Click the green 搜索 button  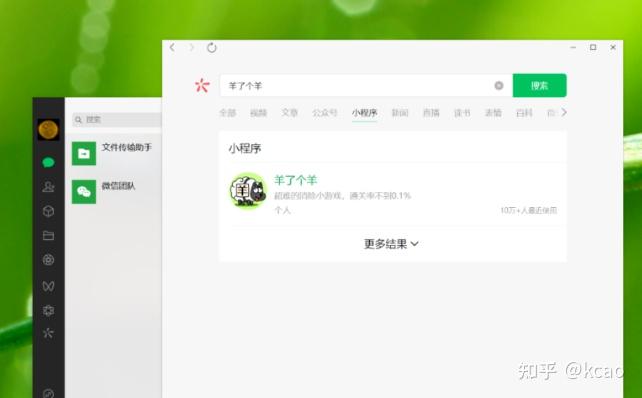pyautogui.click(x=540, y=85)
